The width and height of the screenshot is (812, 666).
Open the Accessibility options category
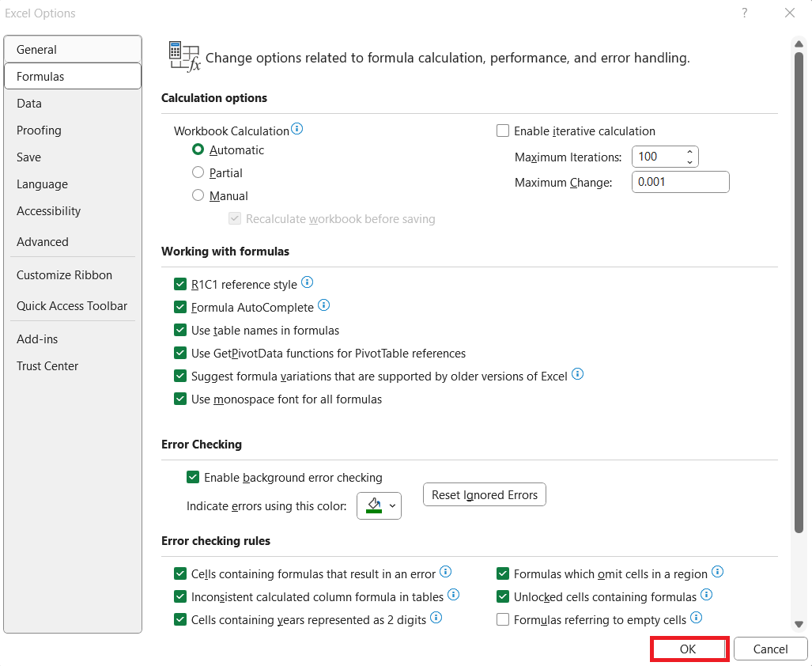click(73, 210)
